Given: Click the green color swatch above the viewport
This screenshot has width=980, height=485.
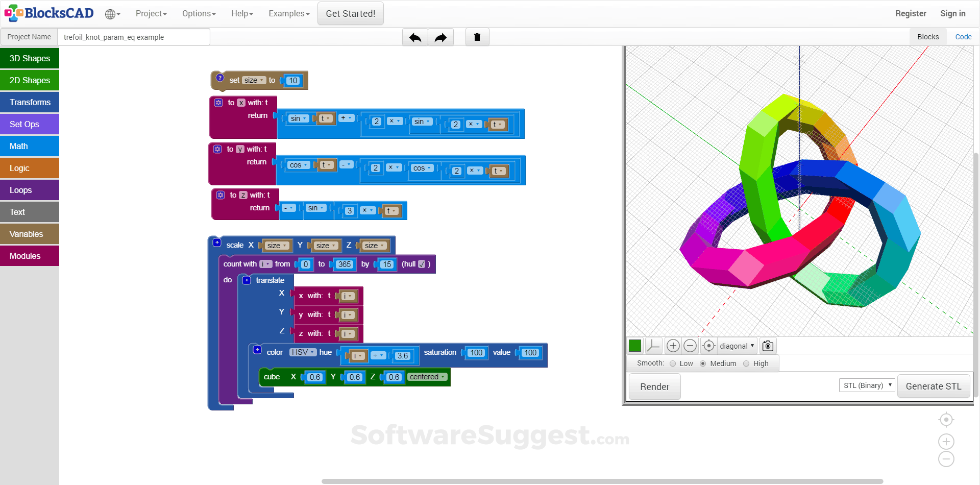Looking at the screenshot, I should (634, 346).
